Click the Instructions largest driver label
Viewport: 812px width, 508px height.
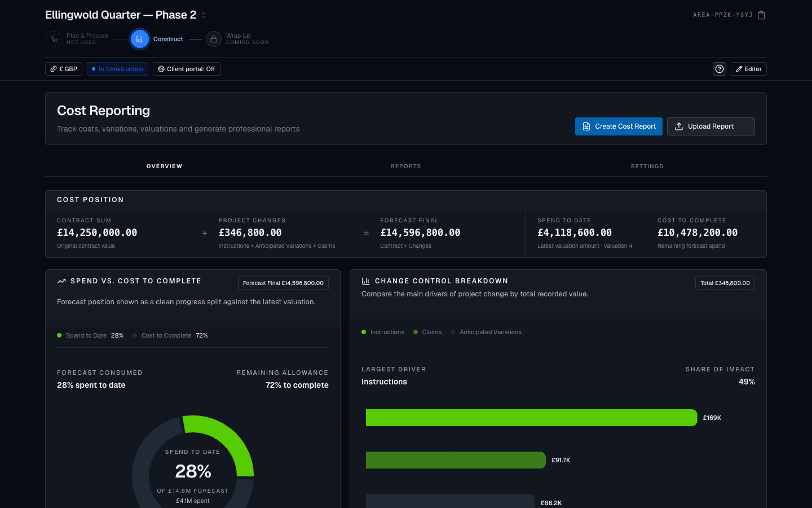(384, 382)
